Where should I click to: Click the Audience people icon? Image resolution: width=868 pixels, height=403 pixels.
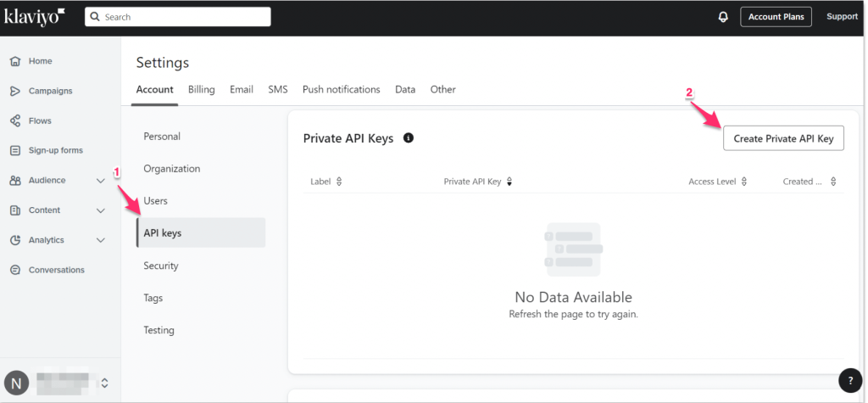[15, 180]
